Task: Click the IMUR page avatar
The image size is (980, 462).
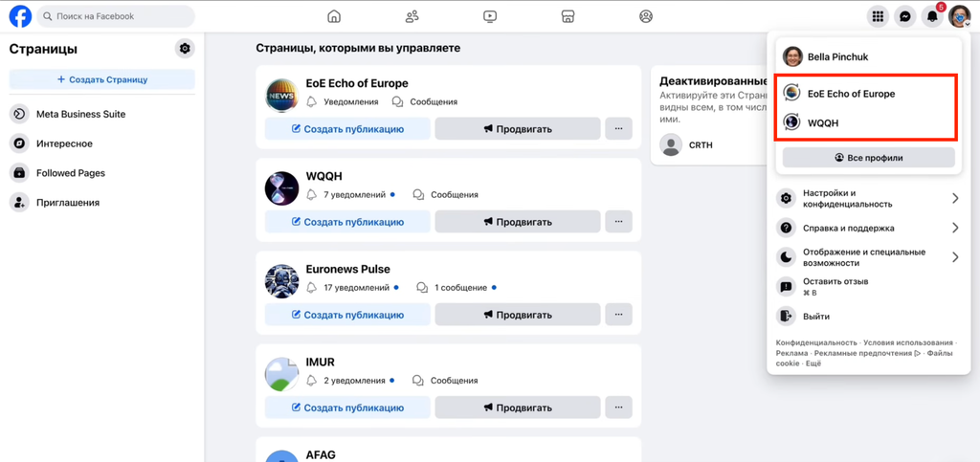Action: pyautogui.click(x=282, y=375)
